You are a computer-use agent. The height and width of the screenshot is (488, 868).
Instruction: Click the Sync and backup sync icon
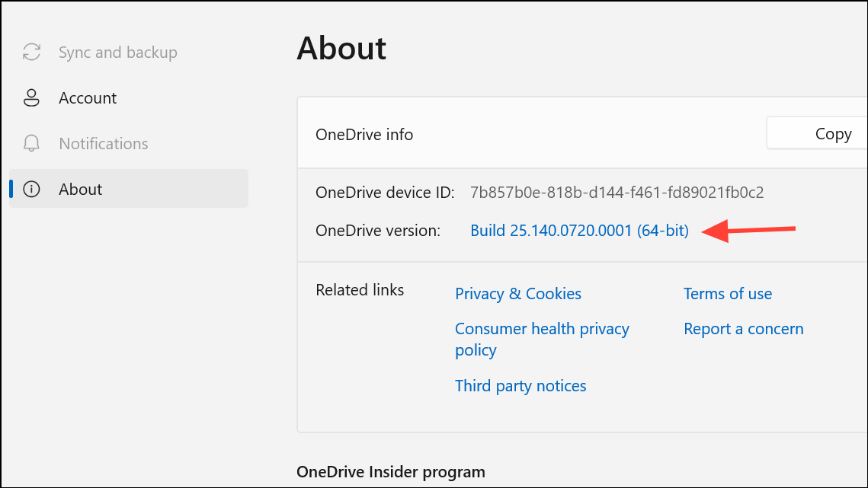click(30, 52)
